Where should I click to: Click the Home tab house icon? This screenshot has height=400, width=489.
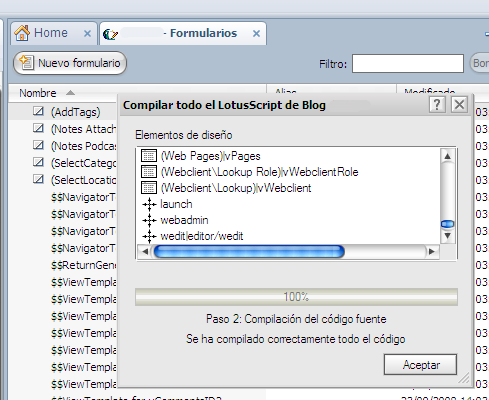tap(22, 33)
